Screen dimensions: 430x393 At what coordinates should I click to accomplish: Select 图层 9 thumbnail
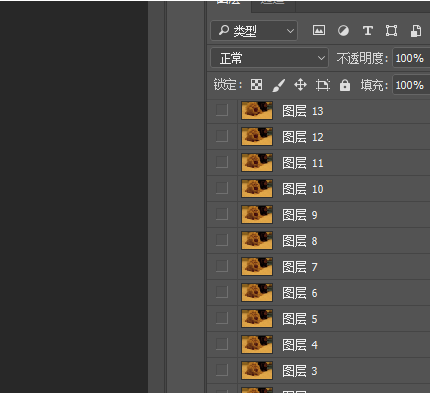click(257, 214)
